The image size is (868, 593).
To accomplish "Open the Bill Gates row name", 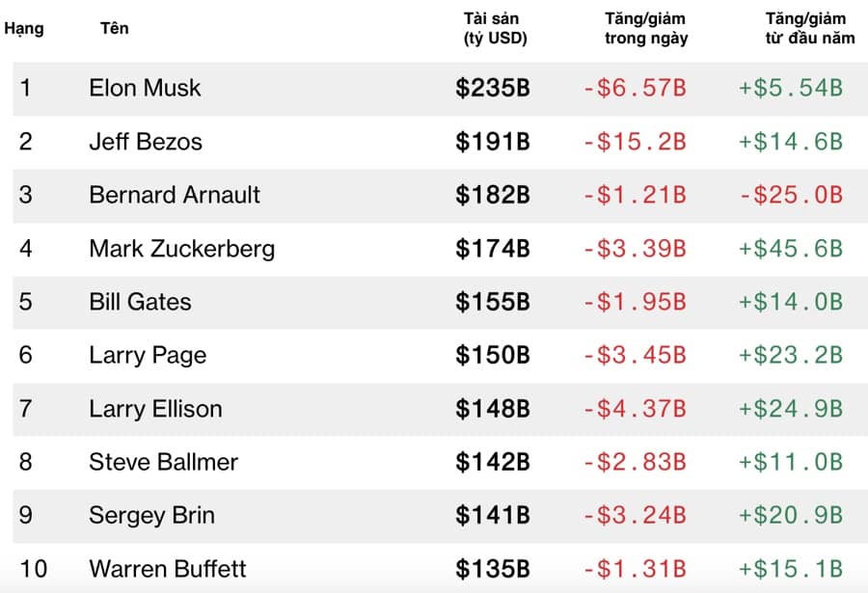I will [140, 302].
